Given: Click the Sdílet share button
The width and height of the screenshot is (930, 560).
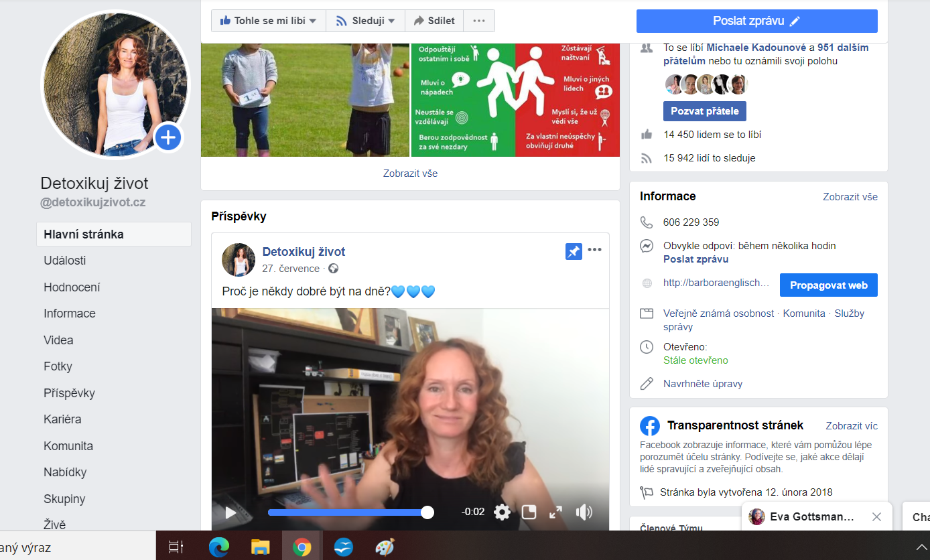Looking at the screenshot, I should click(x=435, y=21).
